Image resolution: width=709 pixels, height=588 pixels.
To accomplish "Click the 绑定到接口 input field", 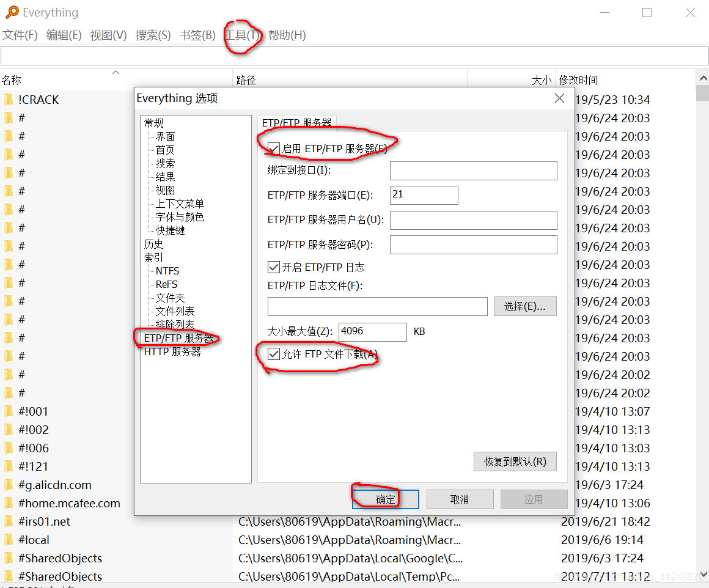I will 474,171.
